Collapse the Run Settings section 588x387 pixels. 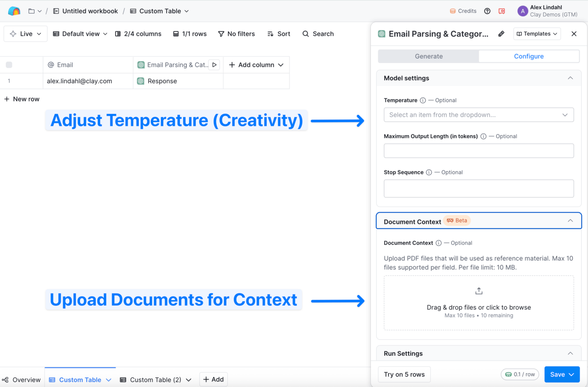[570, 353]
